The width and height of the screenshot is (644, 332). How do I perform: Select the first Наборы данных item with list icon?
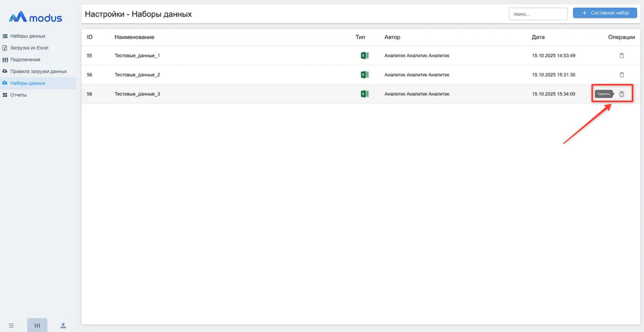pyautogui.click(x=27, y=36)
